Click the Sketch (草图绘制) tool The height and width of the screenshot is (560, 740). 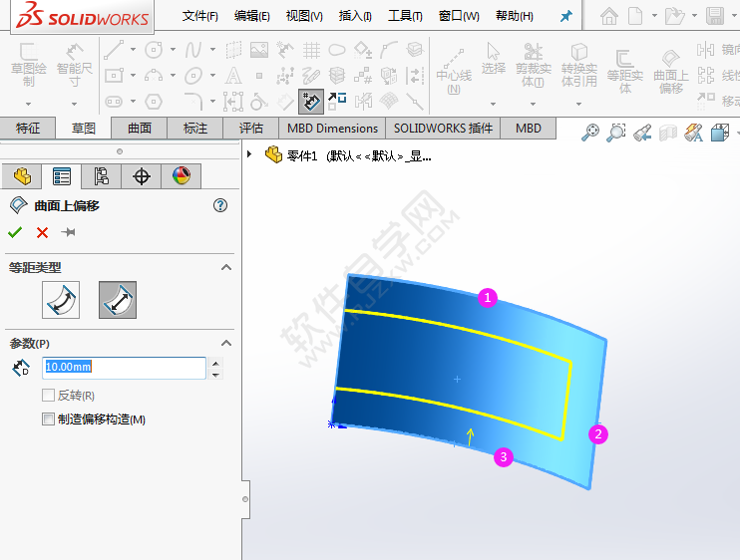click(28, 66)
